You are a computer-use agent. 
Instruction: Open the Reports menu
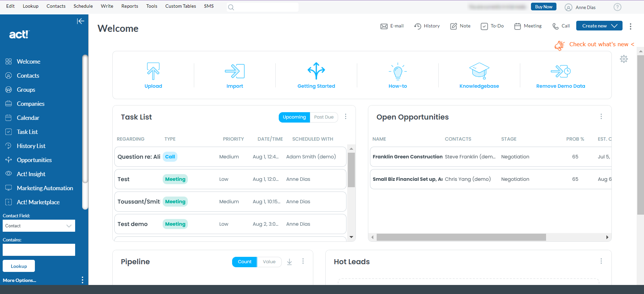coord(129,6)
